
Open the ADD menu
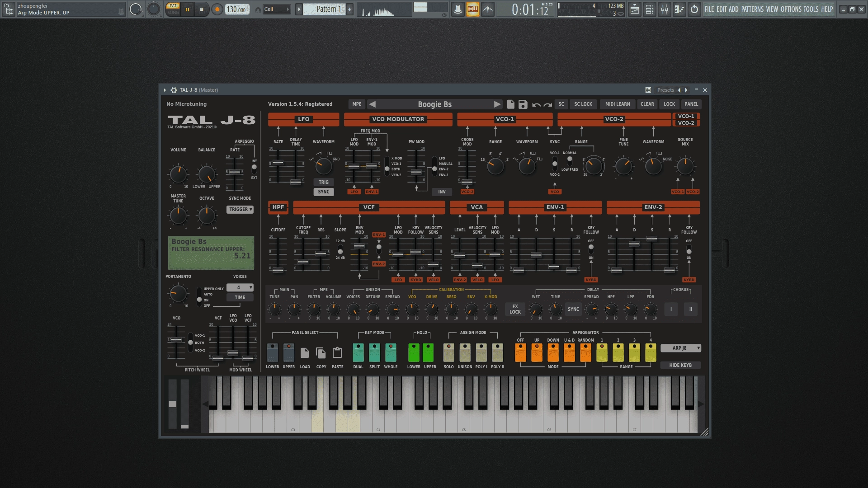733,9
